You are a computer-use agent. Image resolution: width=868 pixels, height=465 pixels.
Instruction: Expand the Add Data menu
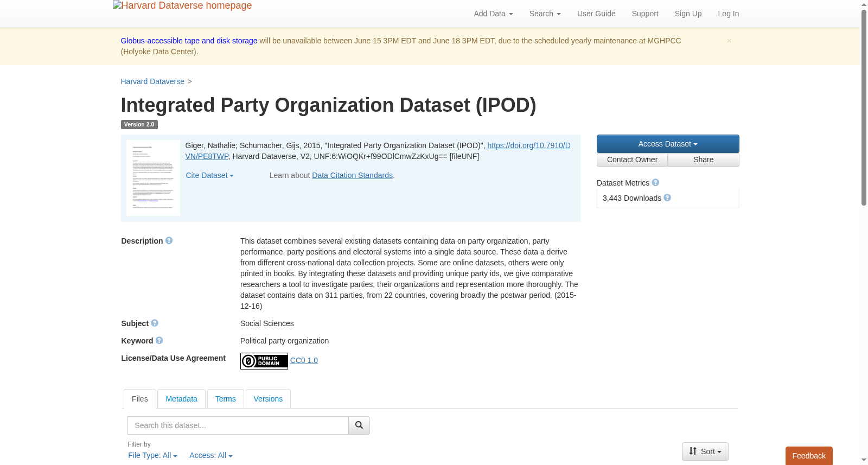tap(493, 14)
